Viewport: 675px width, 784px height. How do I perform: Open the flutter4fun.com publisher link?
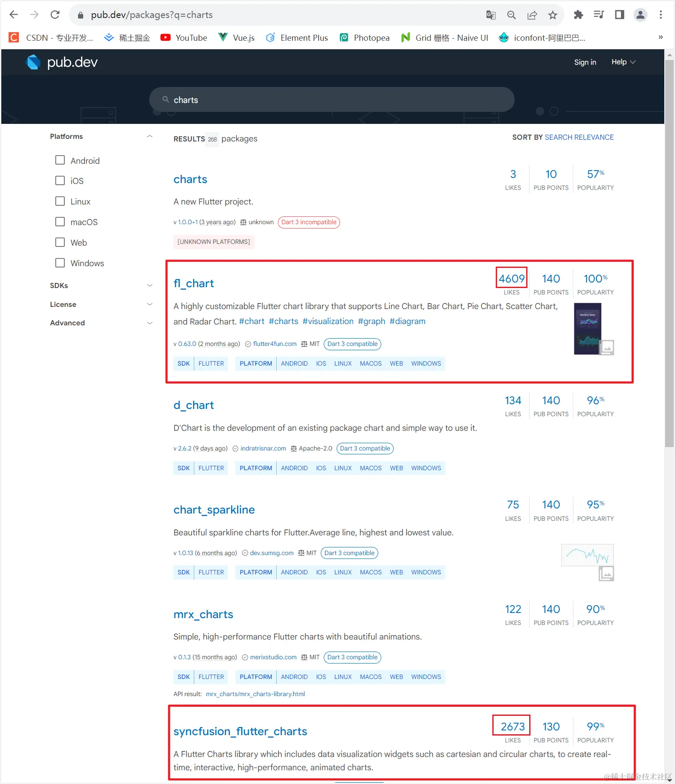click(x=275, y=344)
